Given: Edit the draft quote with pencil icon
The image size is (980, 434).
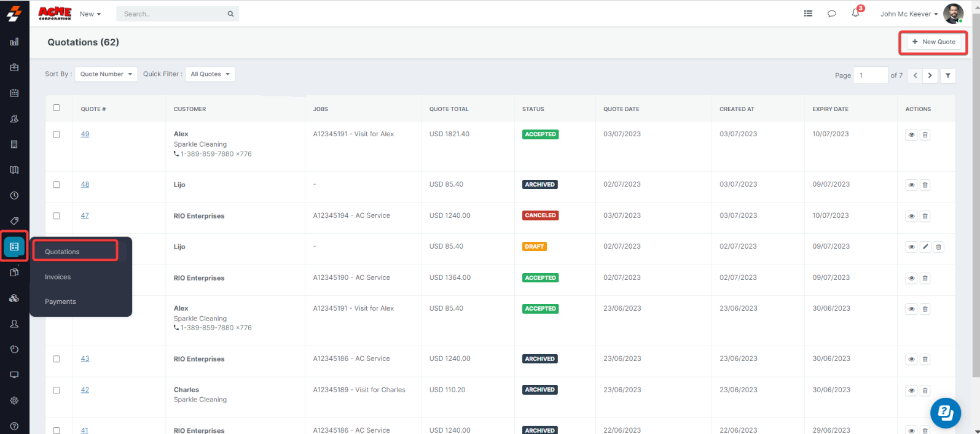Looking at the screenshot, I should click(925, 247).
